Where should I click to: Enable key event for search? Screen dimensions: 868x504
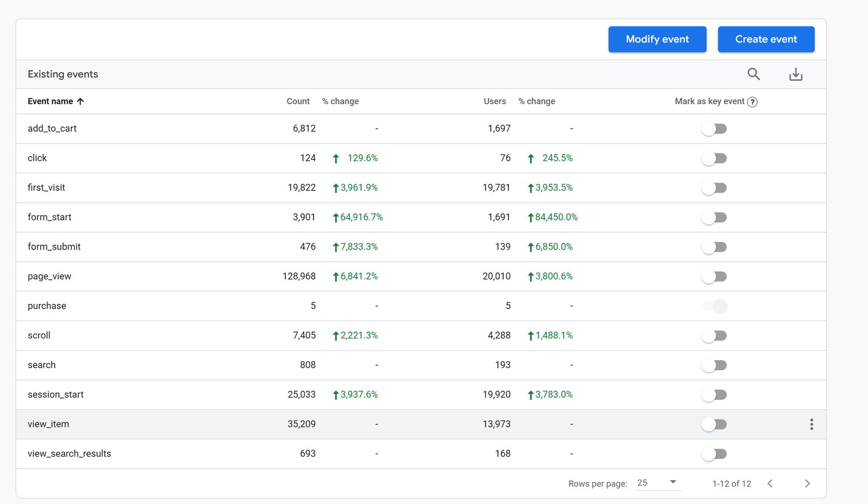[x=714, y=365]
